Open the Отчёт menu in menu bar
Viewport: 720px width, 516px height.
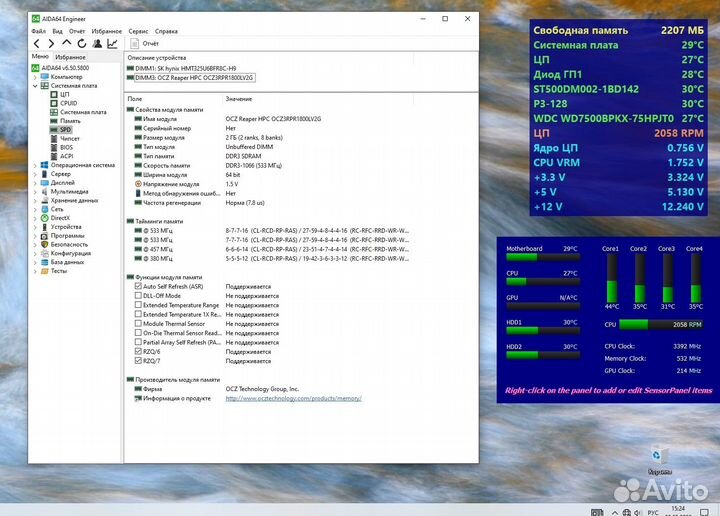coord(77,31)
